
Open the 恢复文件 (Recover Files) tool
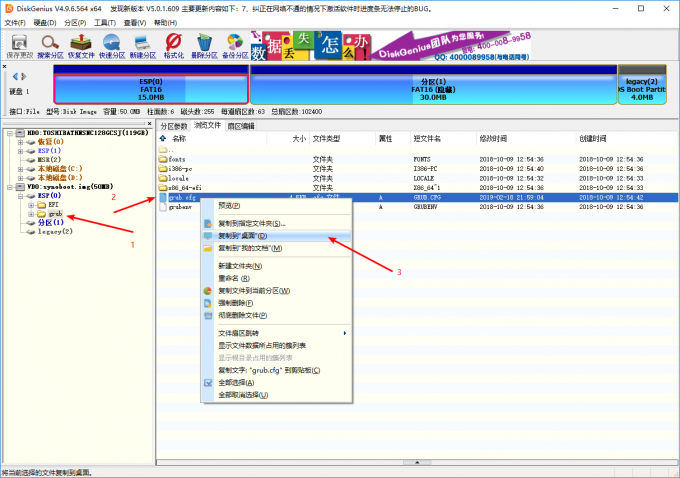click(81, 44)
